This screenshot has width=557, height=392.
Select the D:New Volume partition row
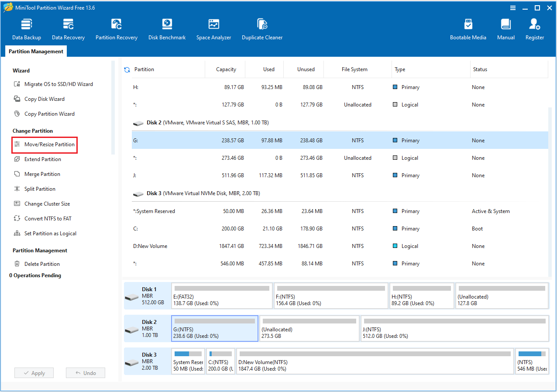coord(340,246)
